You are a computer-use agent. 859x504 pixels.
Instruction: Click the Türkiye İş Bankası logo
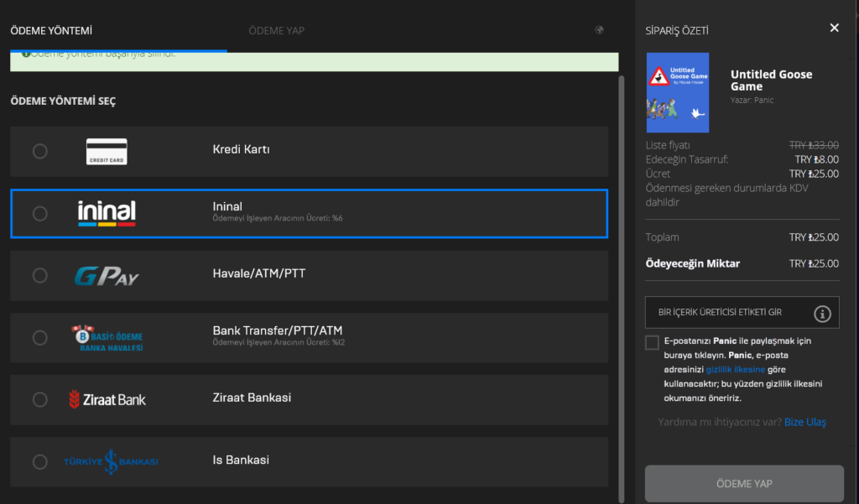tap(111, 462)
